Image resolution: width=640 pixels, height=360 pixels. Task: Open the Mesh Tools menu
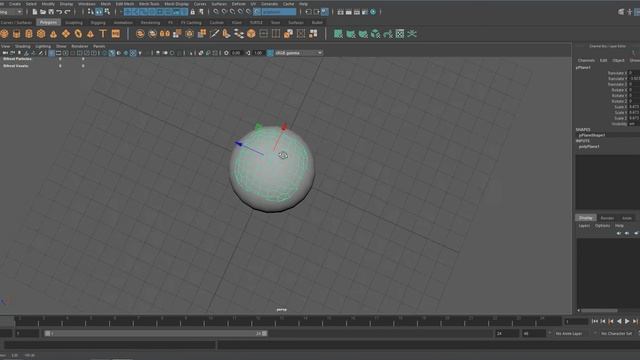149,4
